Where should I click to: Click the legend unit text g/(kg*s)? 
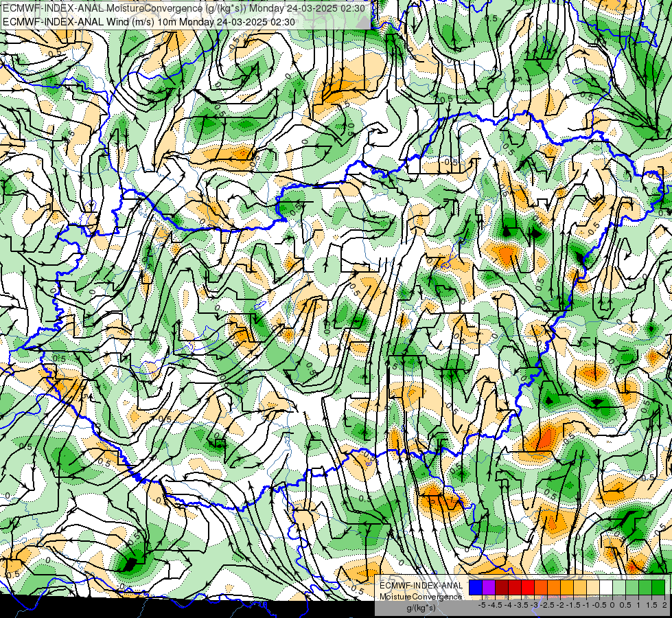click(x=421, y=608)
